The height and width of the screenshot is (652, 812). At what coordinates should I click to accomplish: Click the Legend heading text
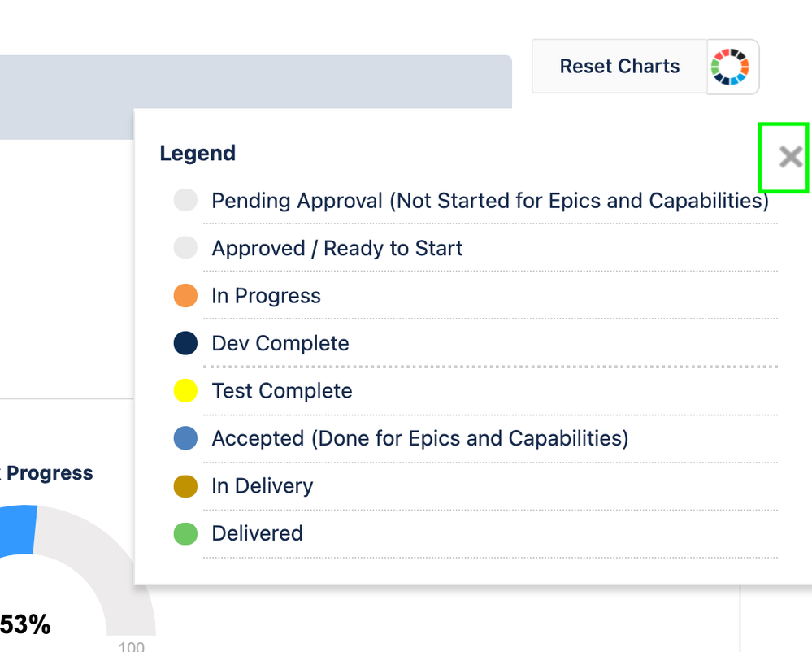tap(198, 154)
